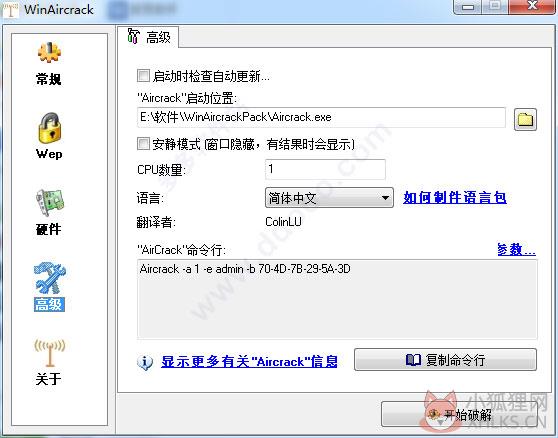The width and height of the screenshot is (558, 438).
Task: Click the 开始破解 button
Action: (x=459, y=414)
